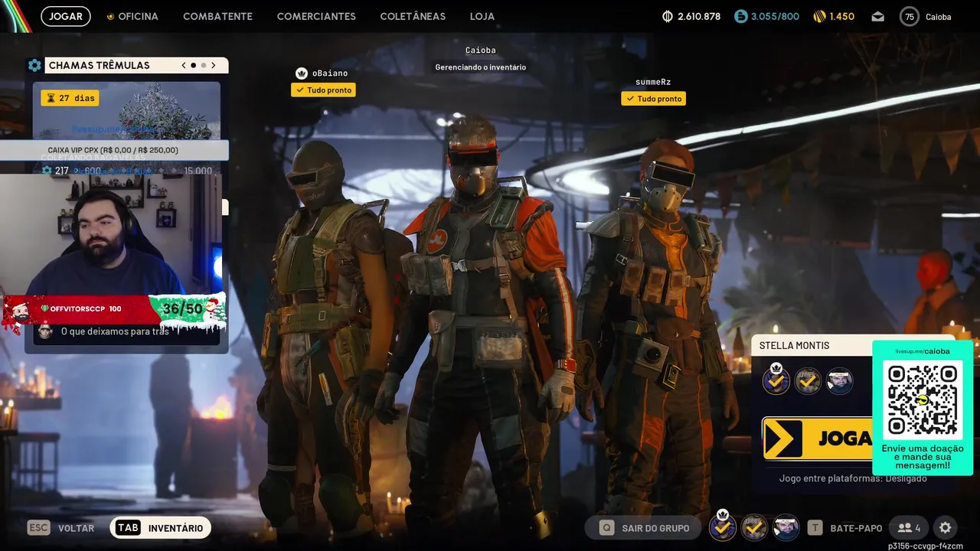The image size is (980, 551).
Task: Click the 217 candle counter
Action: click(55, 171)
